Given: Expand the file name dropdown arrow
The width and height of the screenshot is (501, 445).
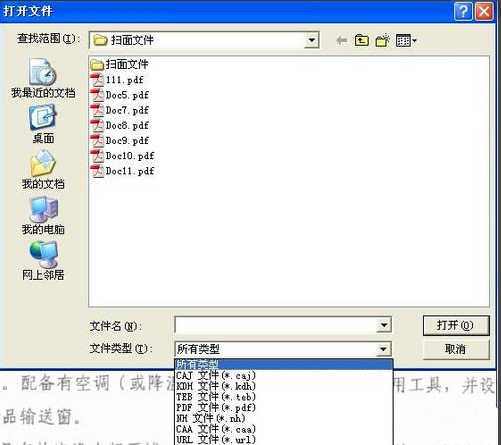Looking at the screenshot, I should (384, 325).
